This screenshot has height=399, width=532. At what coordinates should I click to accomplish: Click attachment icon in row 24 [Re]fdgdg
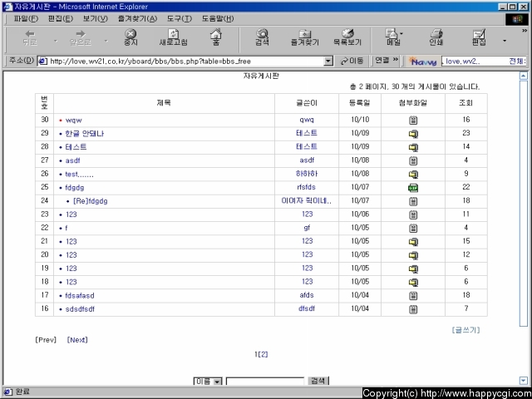click(x=413, y=201)
